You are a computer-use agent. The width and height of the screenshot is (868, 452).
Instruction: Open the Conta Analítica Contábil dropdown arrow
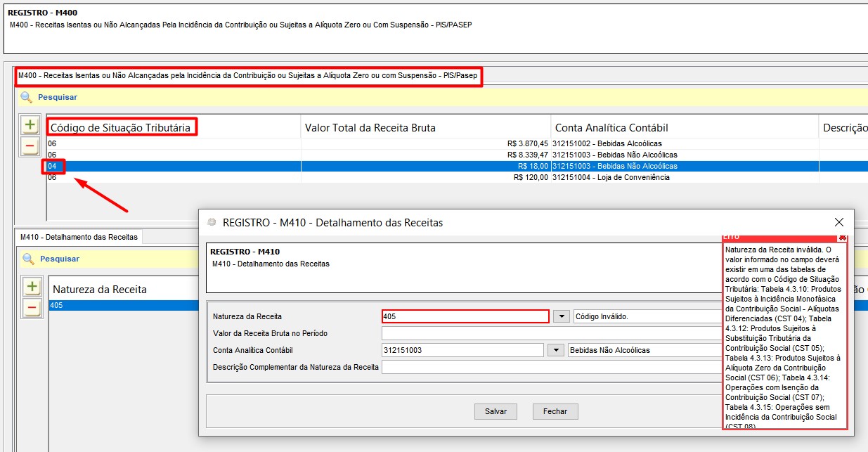coord(555,350)
